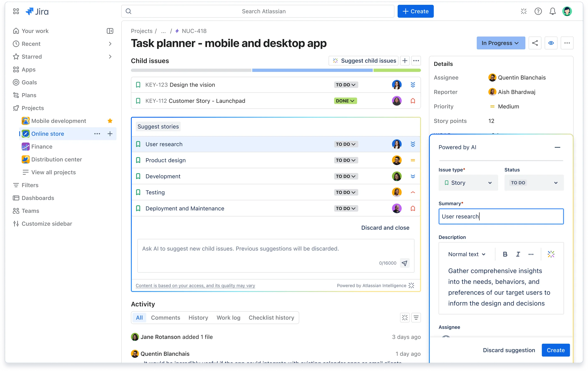Click the share icon for NUC-418
The height and width of the screenshot is (371, 588).
tap(535, 43)
